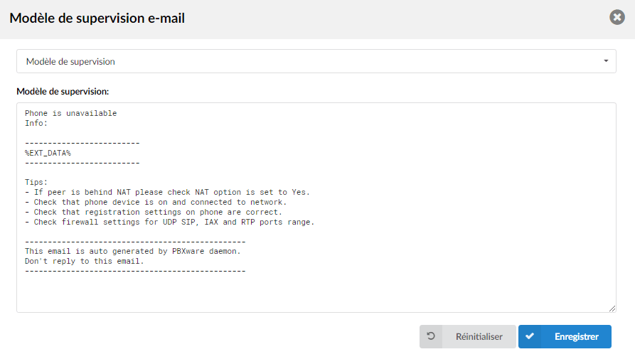Click the 'Tips:' heading line

36,182
